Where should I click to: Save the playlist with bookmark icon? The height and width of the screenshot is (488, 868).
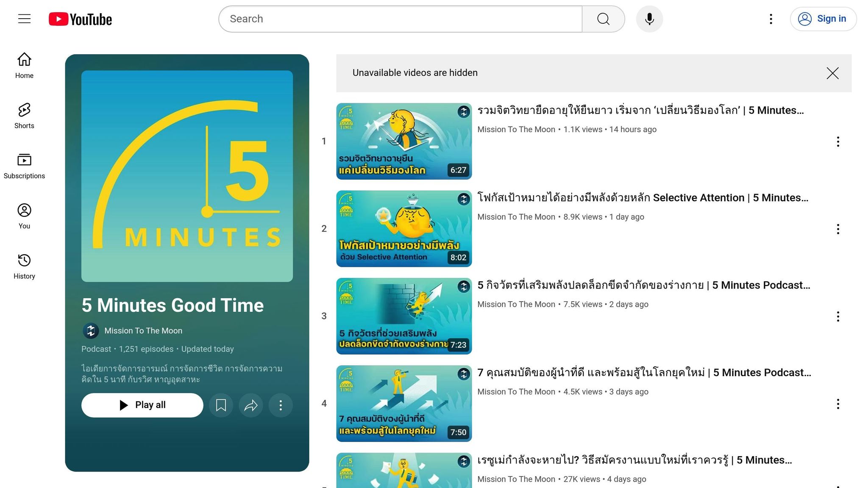[221, 405]
